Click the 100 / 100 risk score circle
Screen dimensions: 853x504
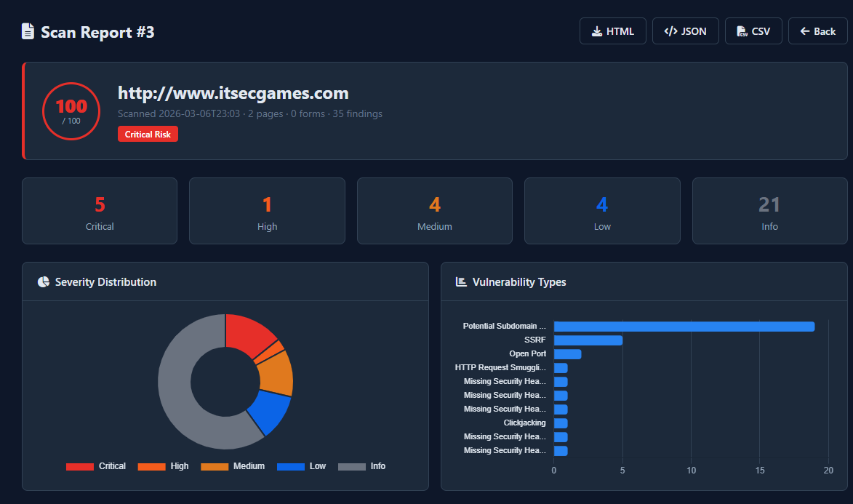click(x=71, y=111)
